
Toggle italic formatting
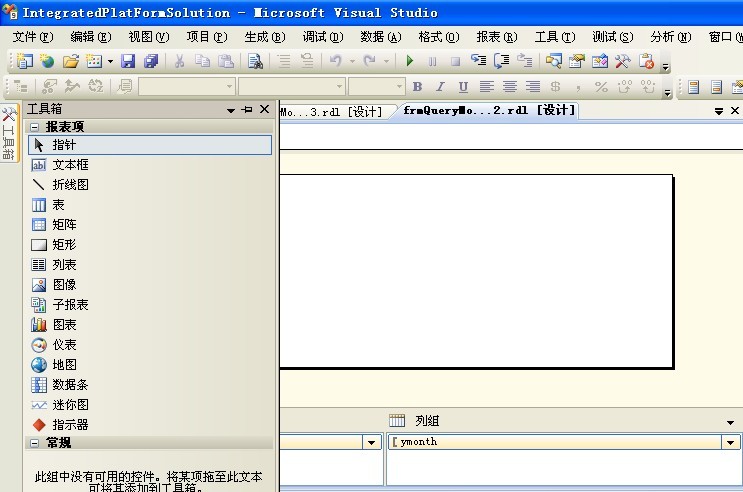pos(440,87)
